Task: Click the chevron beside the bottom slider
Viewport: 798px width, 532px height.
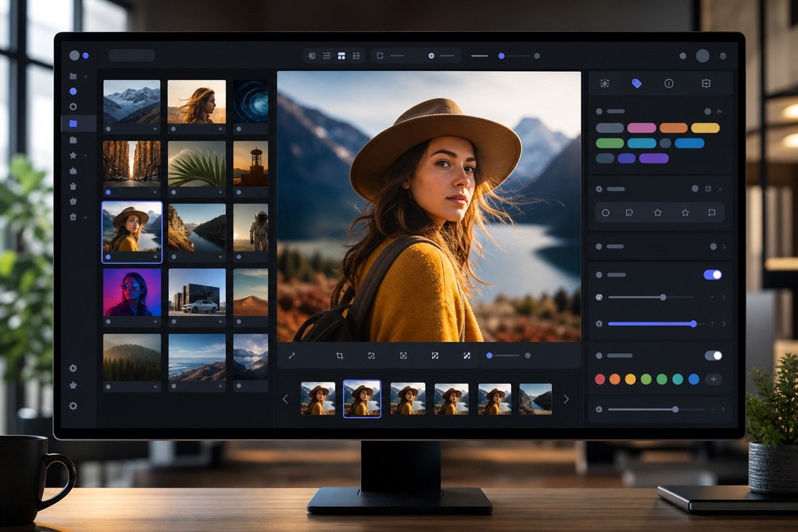Action: coord(724,410)
